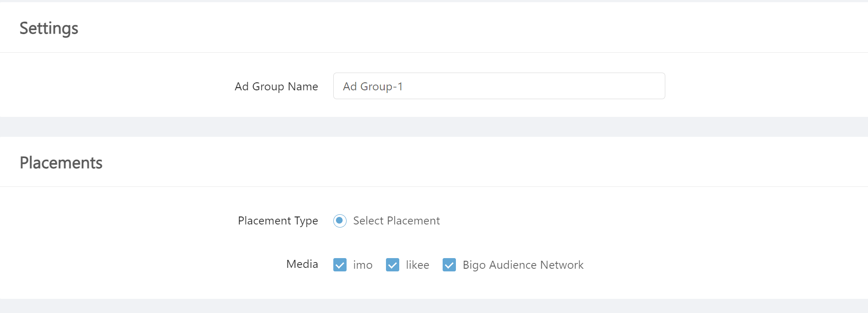Viewport: 868px width, 313px height.
Task: Click the likee label text
Action: pyautogui.click(x=417, y=265)
